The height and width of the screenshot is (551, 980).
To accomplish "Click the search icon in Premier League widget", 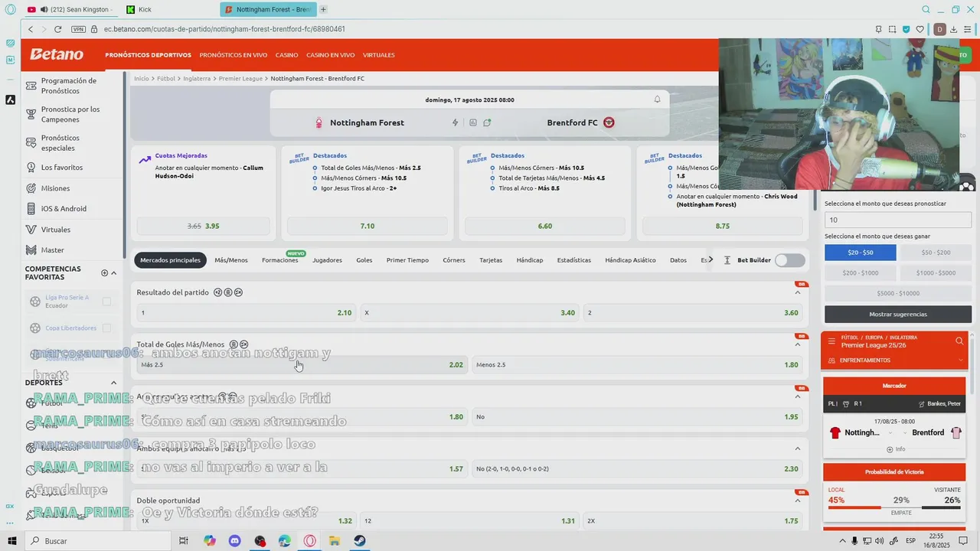I will [959, 341].
